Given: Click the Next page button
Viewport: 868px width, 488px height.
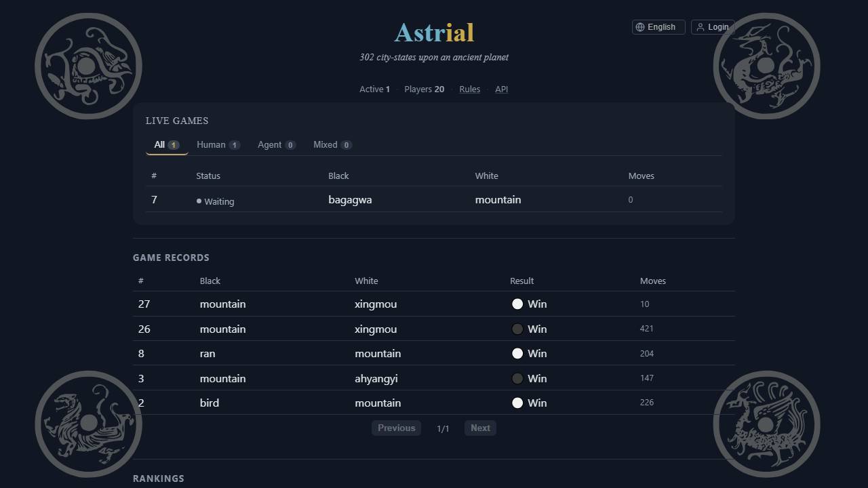Looking at the screenshot, I should point(480,428).
